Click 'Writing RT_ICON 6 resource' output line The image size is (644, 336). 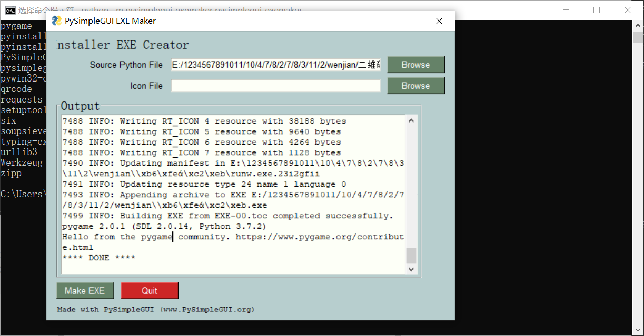[x=202, y=142]
